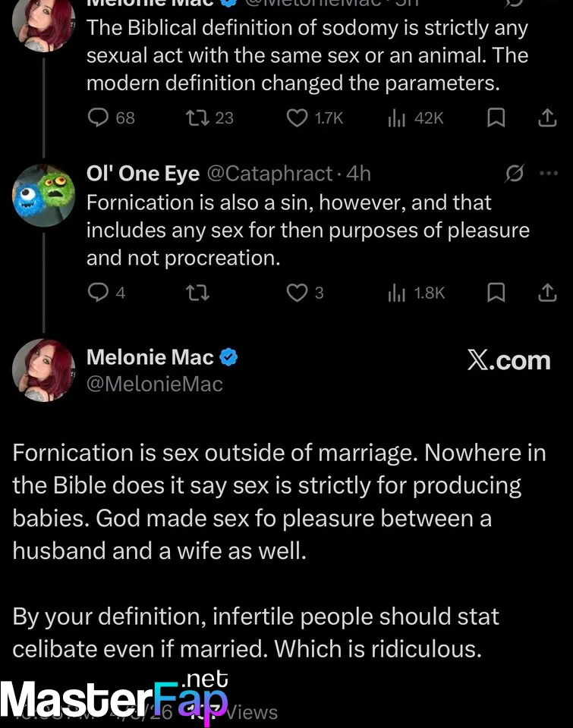This screenshot has height=728, width=573.
Task: Reply to Ol' One Eye's fornication tweet
Action: pos(99,293)
